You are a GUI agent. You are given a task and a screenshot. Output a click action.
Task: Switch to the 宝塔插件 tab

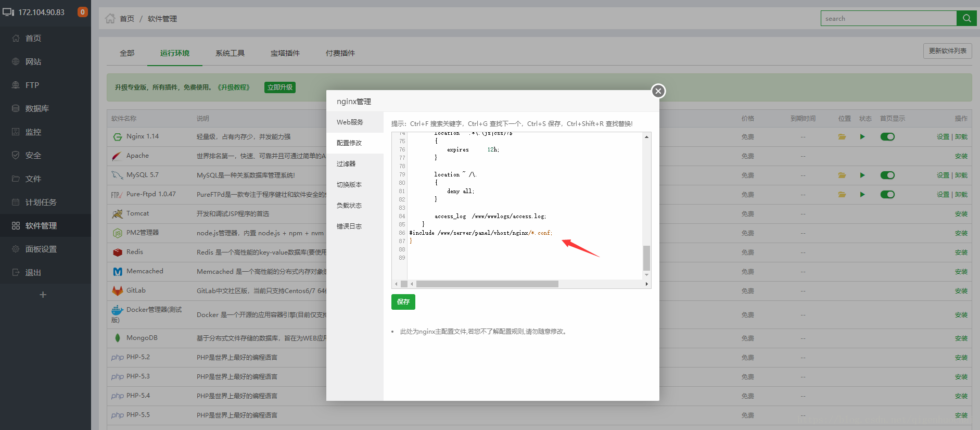[285, 53]
